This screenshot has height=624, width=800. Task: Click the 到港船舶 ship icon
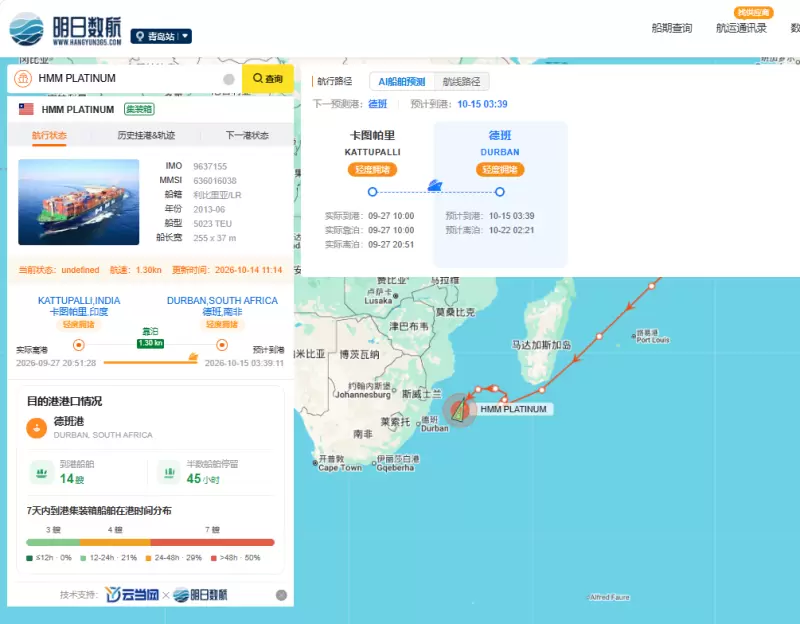[x=42, y=472]
